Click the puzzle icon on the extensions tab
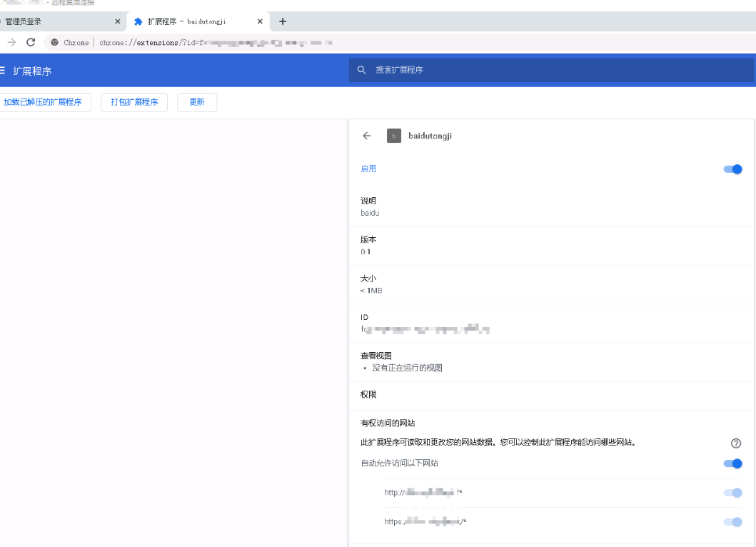 (138, 21)
